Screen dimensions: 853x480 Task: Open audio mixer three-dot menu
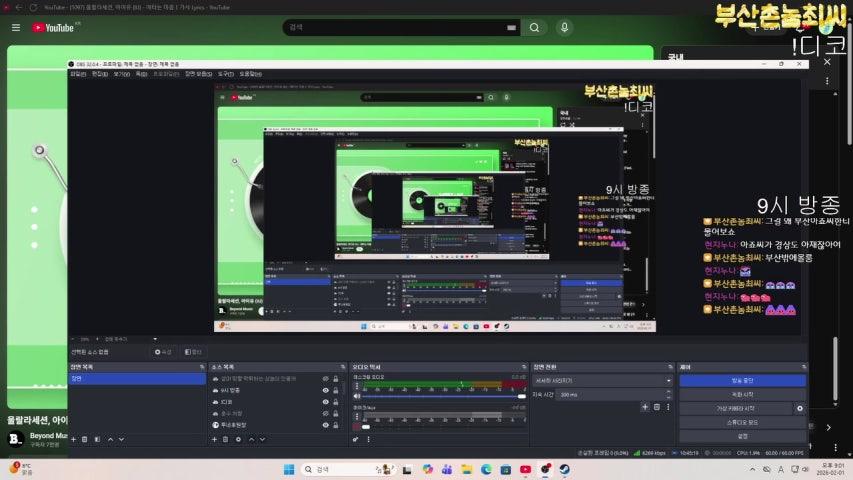pos(368,439)
